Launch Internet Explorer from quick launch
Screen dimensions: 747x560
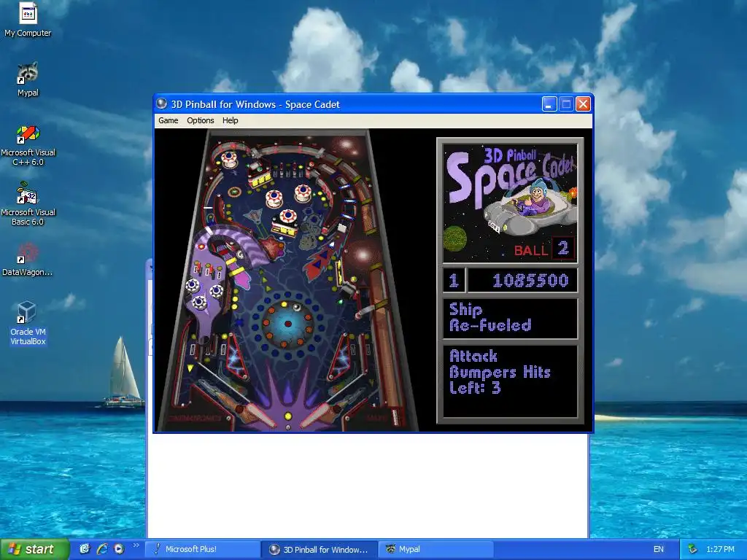pos(102,549)
